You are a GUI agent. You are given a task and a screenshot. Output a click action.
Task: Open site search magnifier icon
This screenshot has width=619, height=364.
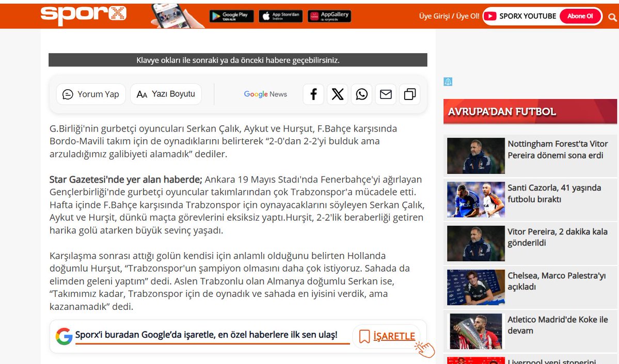[612, 17]
